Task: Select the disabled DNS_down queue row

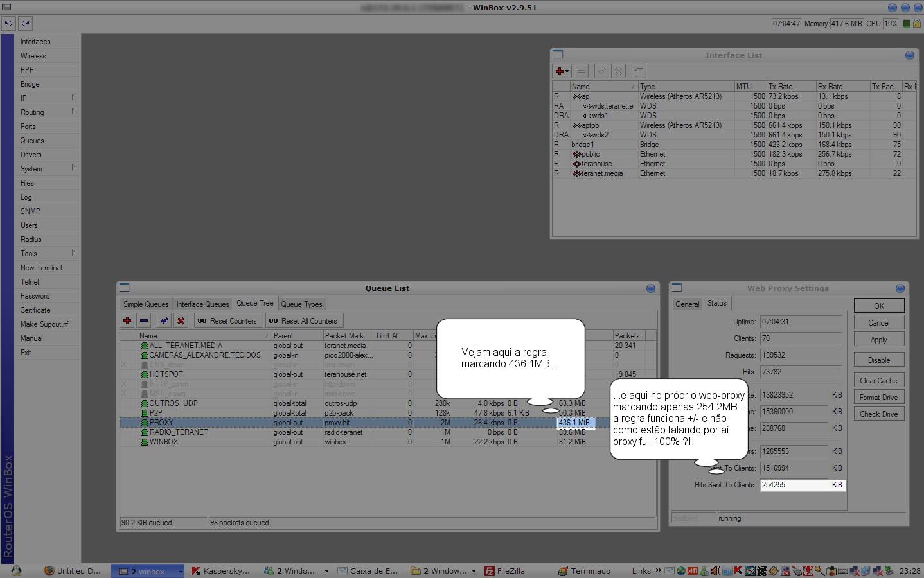Action: click(x=387, y=365)
